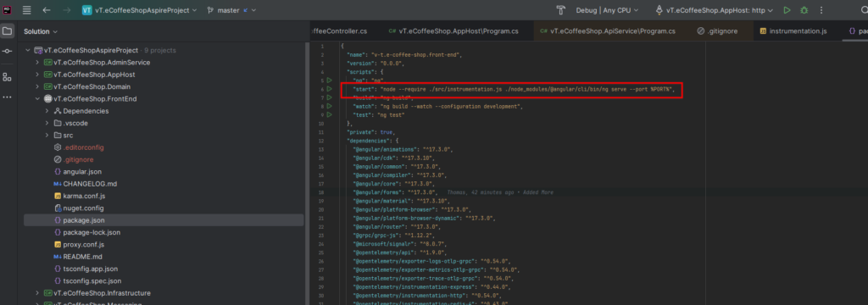This screenshot has height=305, width=868.
Task: Open the Rider main hamburger menu
Action: (x=26, y=10)
